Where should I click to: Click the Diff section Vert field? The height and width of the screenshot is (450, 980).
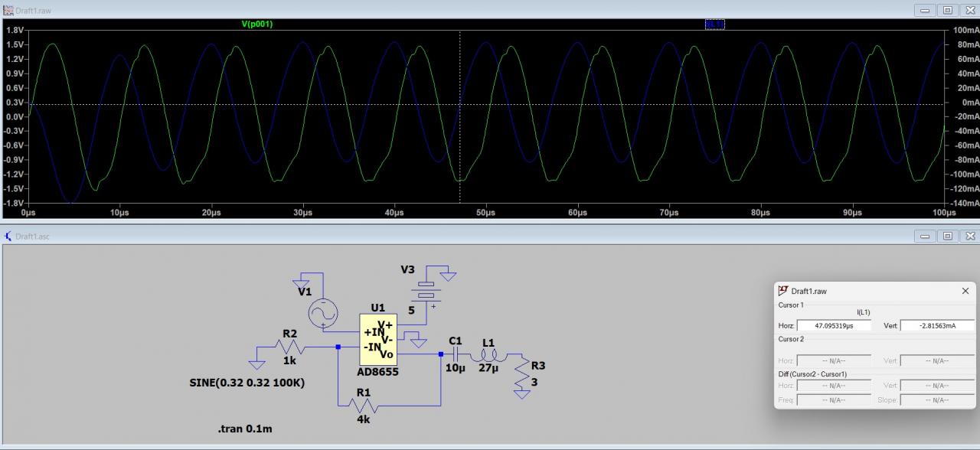tap(937, 386)
